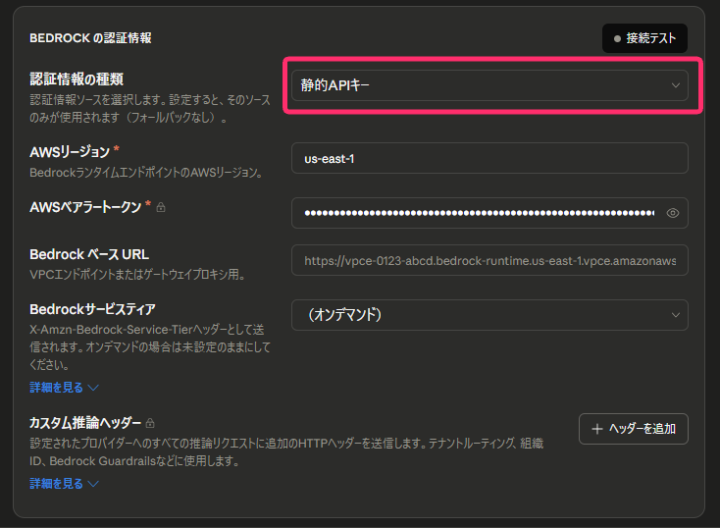Click the カスタム推論ヘッダー label
Viewport: 720px width, 528px height.
85,422
